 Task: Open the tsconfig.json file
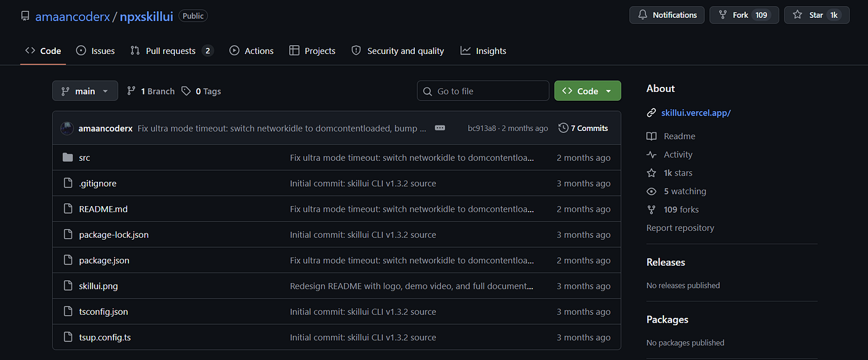tap(104, 312)
